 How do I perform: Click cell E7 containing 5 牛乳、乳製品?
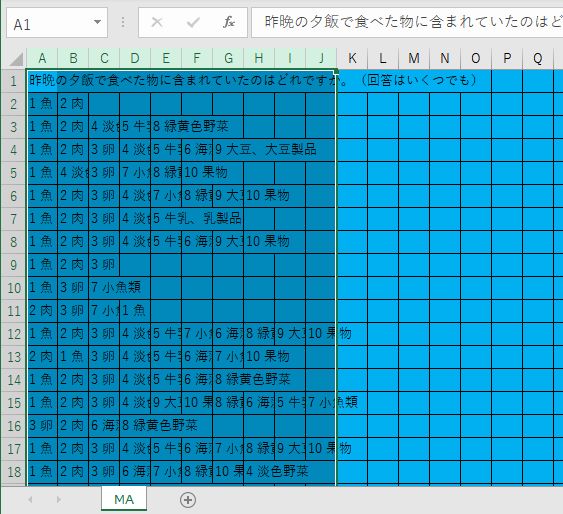point(166,219)
